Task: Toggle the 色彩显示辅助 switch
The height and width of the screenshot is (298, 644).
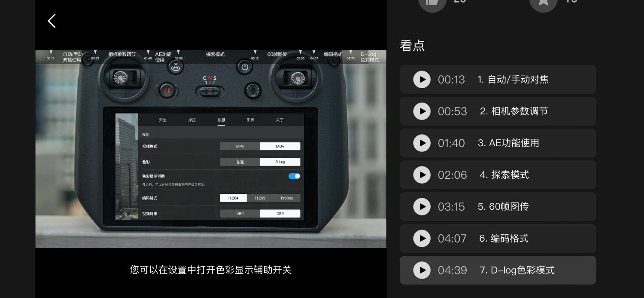Action: (x=294, y=176)
